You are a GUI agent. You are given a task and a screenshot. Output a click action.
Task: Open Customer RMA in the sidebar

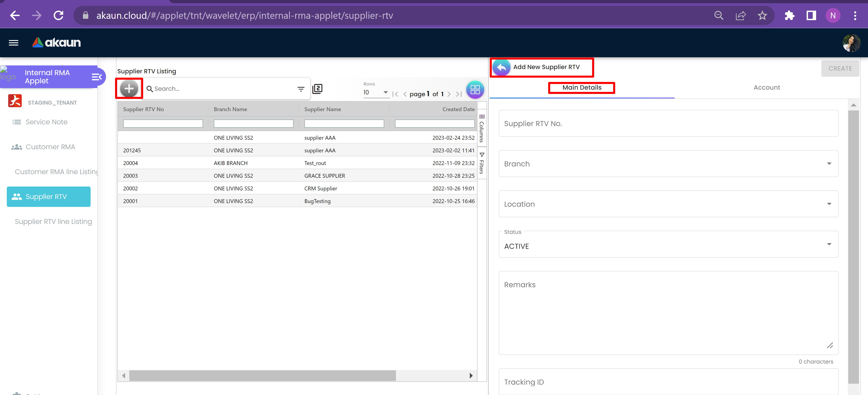tap(50, 147)
